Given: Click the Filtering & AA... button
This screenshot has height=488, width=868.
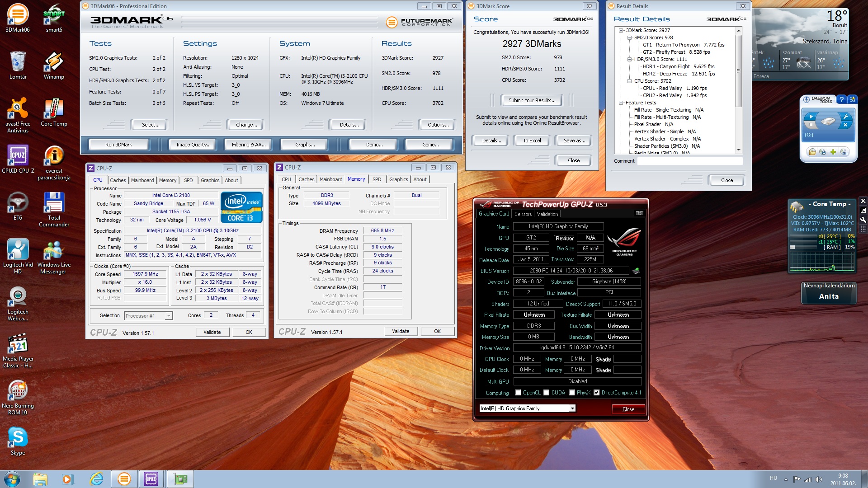Looking at the screenshot, I should [x=249, y=145].
